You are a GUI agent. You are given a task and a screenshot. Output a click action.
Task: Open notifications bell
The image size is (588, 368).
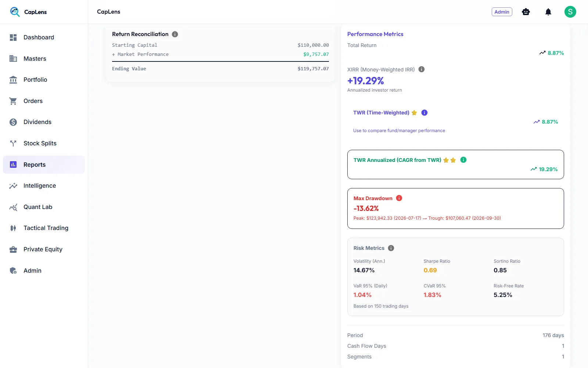[548, 12]
